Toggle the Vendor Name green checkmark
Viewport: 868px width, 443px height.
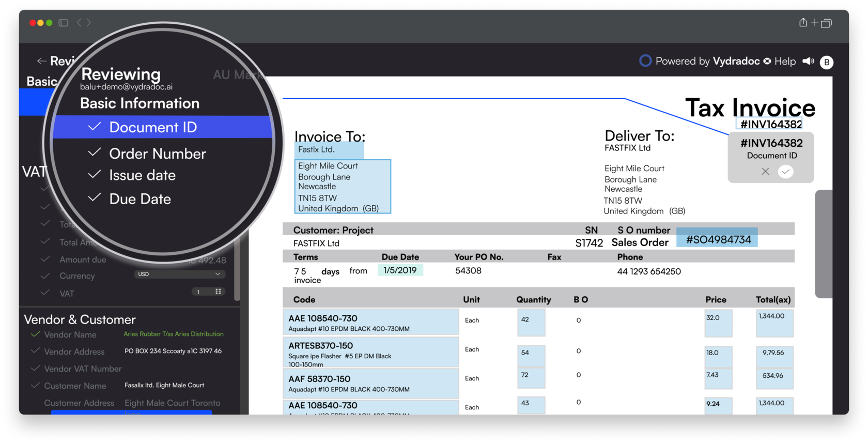[x=35, y=334]
